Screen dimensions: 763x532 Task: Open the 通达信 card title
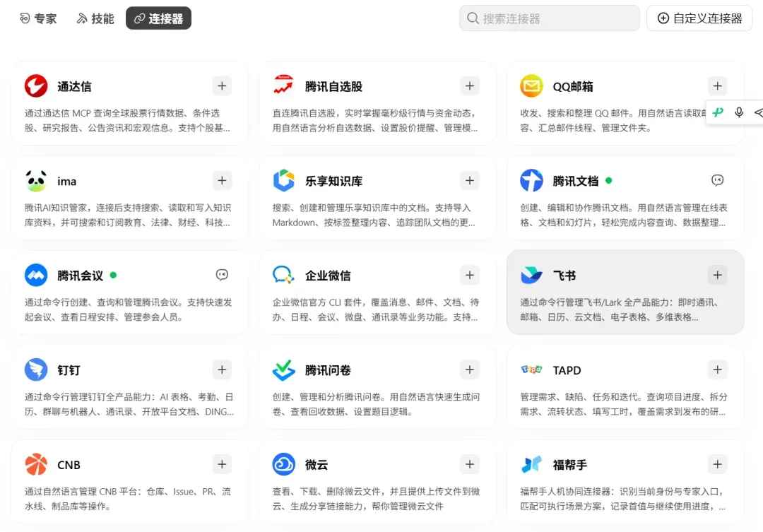coord(74,87)
